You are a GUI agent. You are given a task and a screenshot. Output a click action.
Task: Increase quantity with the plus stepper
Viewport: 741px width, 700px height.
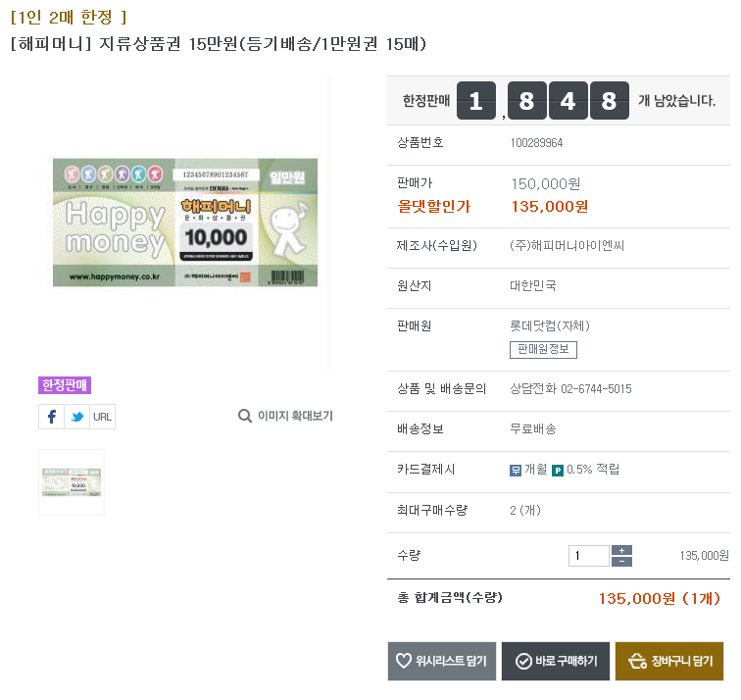pyautogui.click(x=621, y=550)
